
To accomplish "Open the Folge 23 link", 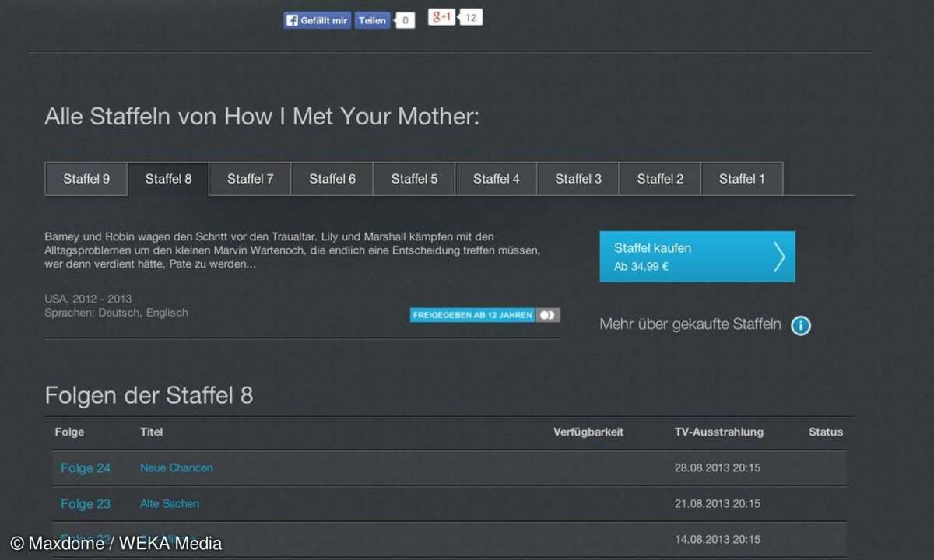I will tap(86, 504).
